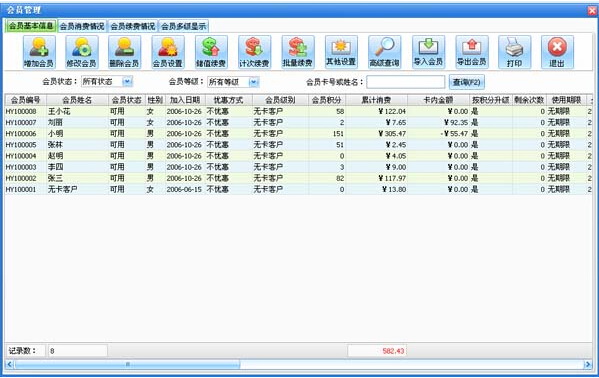The width and height of the screenshot is (599, 378).
Task: Click the 按积分升级 column header
Action: pos(491,100)
